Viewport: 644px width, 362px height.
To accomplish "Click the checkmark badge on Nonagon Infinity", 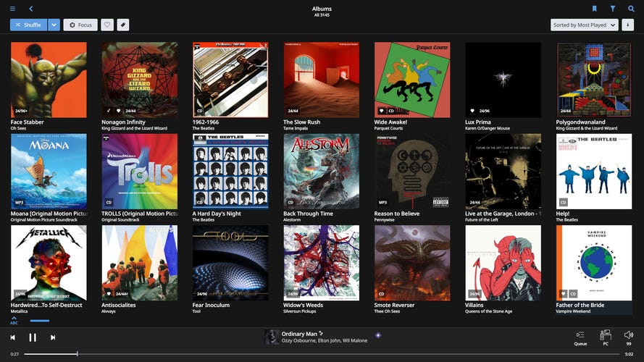I will (x=109, y=111).
